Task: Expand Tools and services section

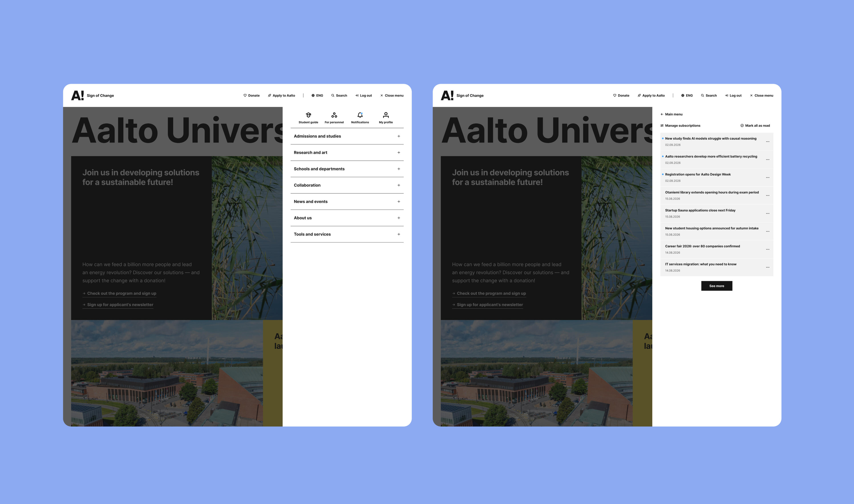Action: point(347,234)
